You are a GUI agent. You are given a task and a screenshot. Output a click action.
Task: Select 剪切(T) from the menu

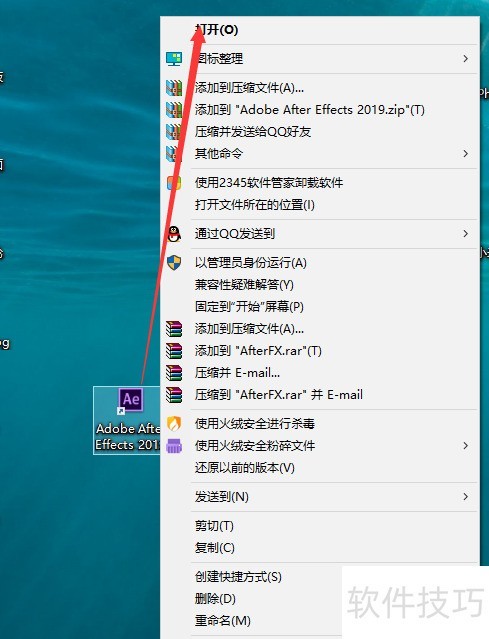(x=320, y=526)
